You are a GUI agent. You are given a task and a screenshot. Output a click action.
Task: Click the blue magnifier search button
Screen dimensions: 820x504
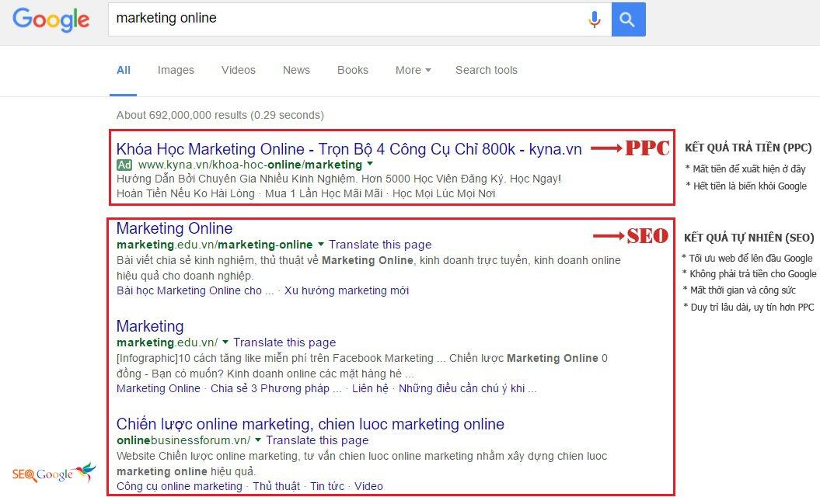pos(628,19)
